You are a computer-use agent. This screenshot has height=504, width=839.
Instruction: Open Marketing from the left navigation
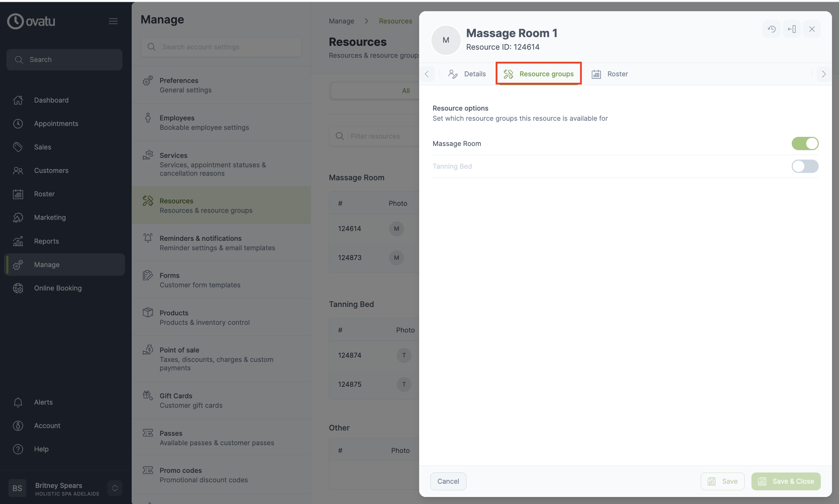(50, 217)
